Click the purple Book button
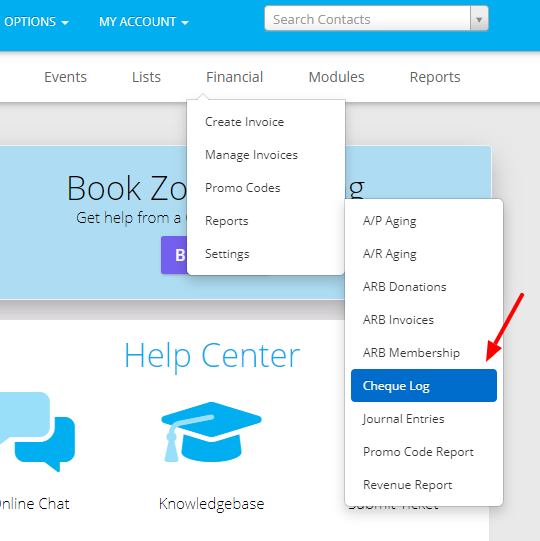The height and width of the screenshot is (541, 540). pyautogui.click(x=175, y=255)
